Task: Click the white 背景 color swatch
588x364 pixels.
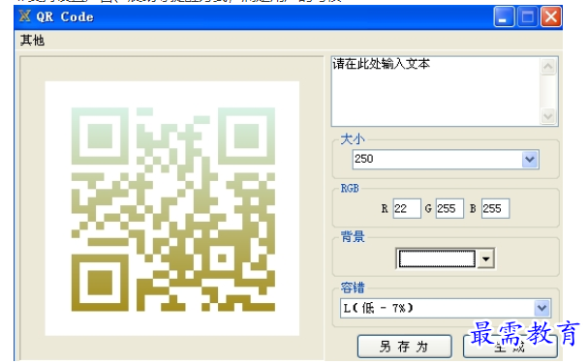Action: click(x=437, y=258)
